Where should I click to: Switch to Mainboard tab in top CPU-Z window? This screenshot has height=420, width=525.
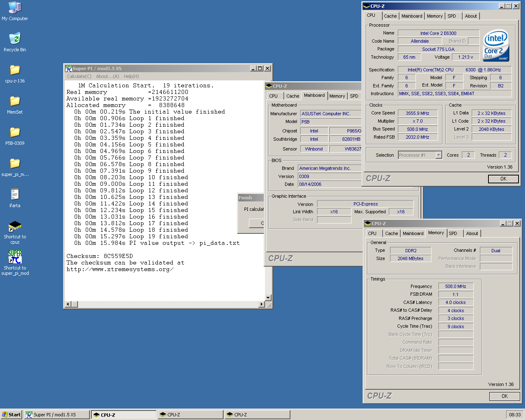click(x=412, y=16)
